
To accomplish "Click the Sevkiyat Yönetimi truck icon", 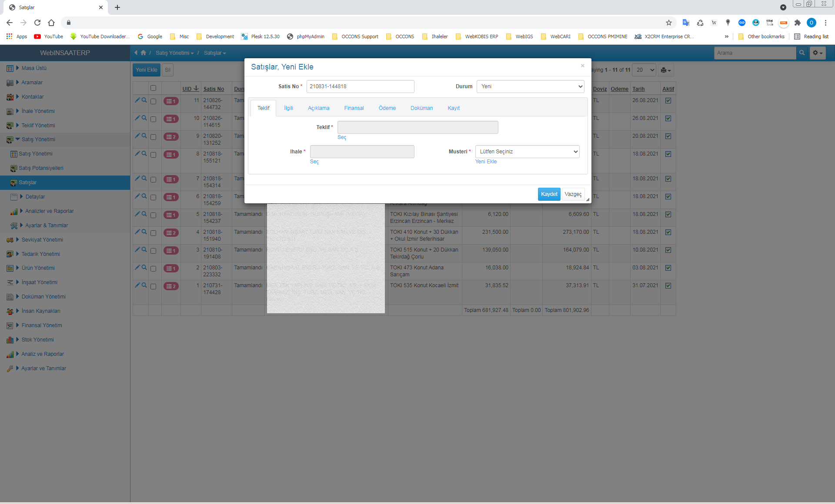I will (10, 240).
